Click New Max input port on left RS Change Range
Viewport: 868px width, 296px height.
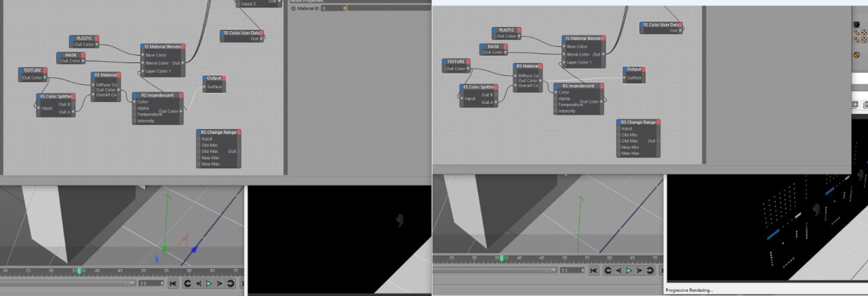tap(199, 164)
